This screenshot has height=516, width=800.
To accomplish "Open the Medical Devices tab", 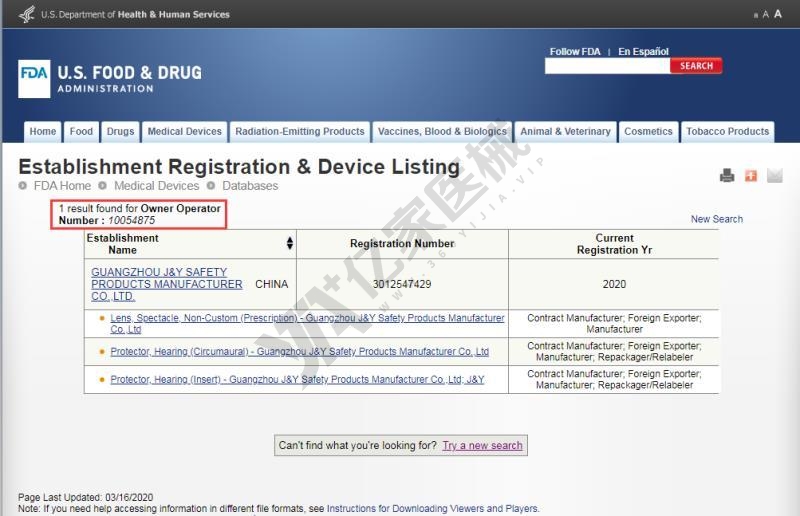I will pos(184,132).
